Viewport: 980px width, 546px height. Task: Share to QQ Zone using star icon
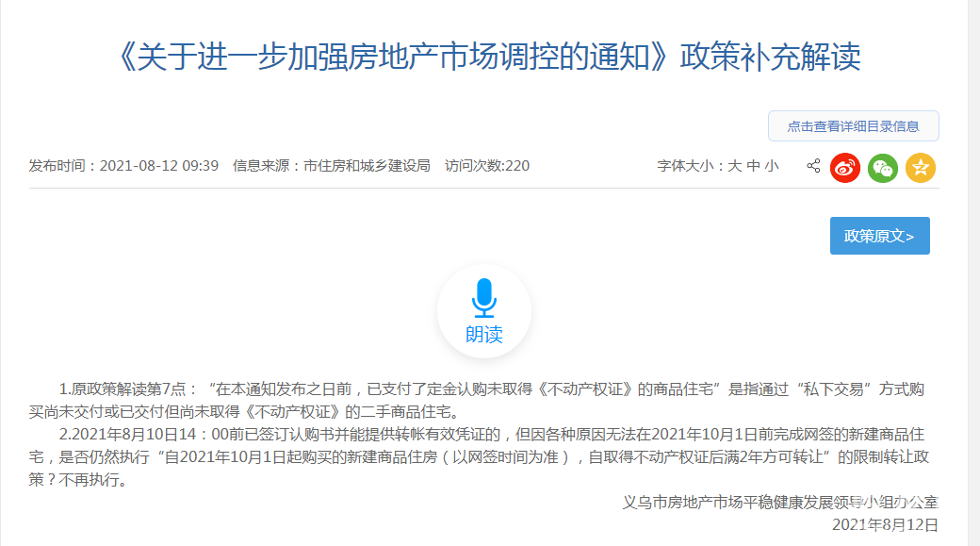(921, 168)
